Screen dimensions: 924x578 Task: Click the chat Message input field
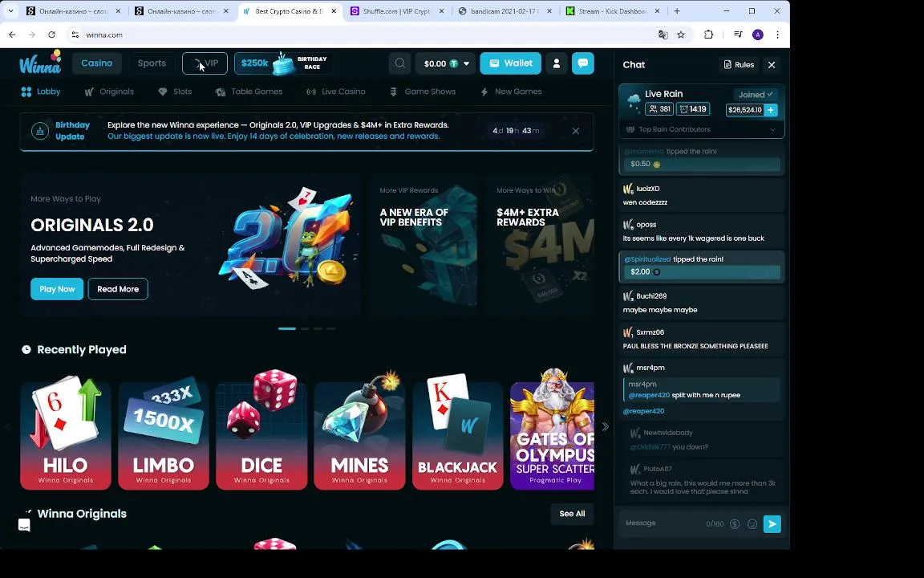click(663, 523)
